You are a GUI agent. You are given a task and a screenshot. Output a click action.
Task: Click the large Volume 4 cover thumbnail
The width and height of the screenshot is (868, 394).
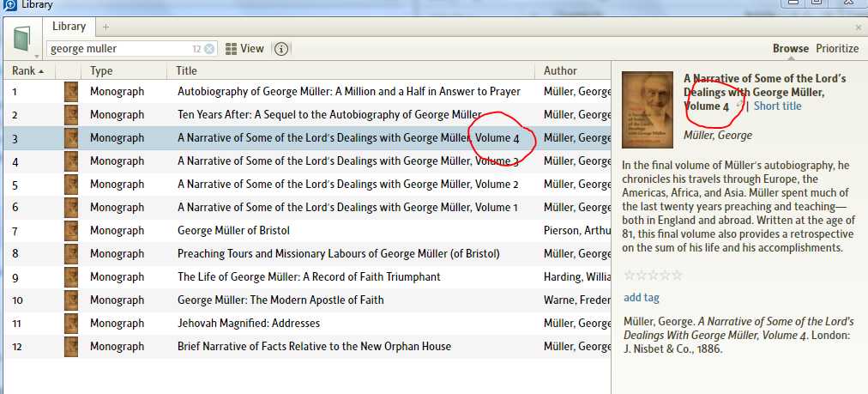(647, 110)
